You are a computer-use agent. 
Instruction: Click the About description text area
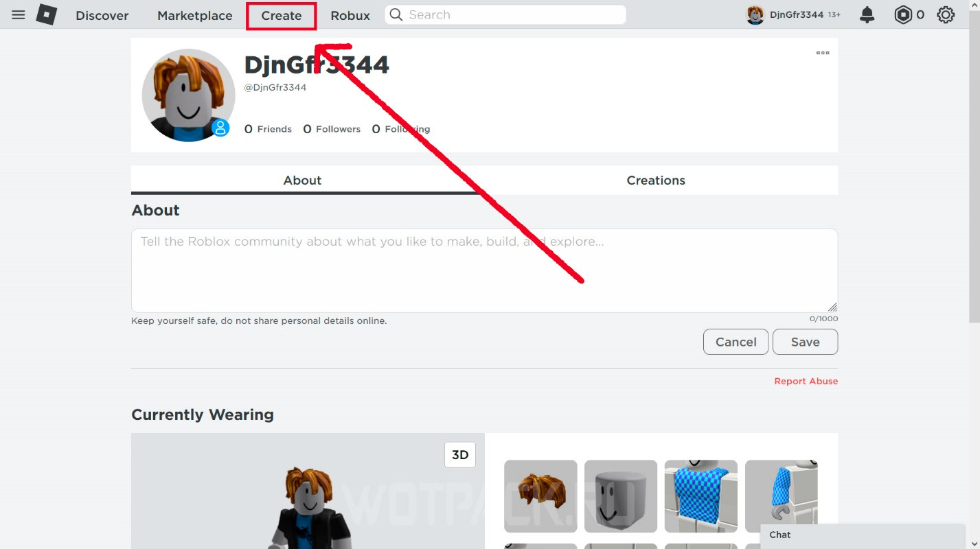click(484, 270)
